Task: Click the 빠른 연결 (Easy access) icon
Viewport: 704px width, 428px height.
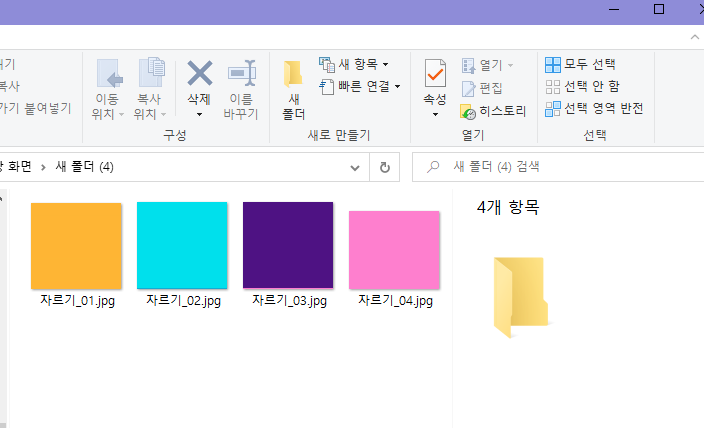Action: (x=327, y=86)
